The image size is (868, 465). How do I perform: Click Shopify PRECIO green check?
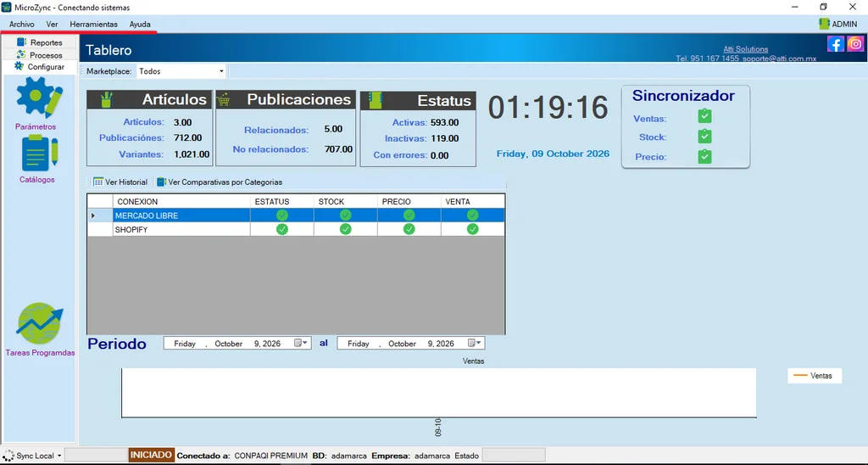(x=409, y=229)
